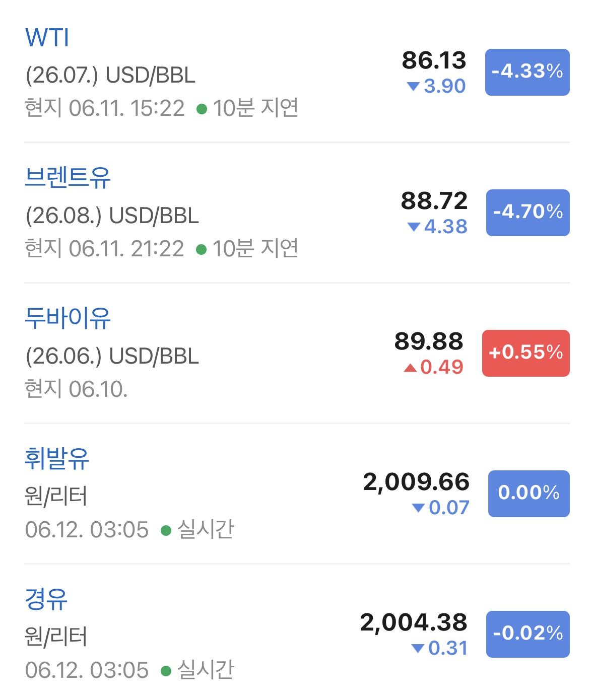Click the down arrow beside 0.31
Screen dimensions: 594x700
[418, 649]
